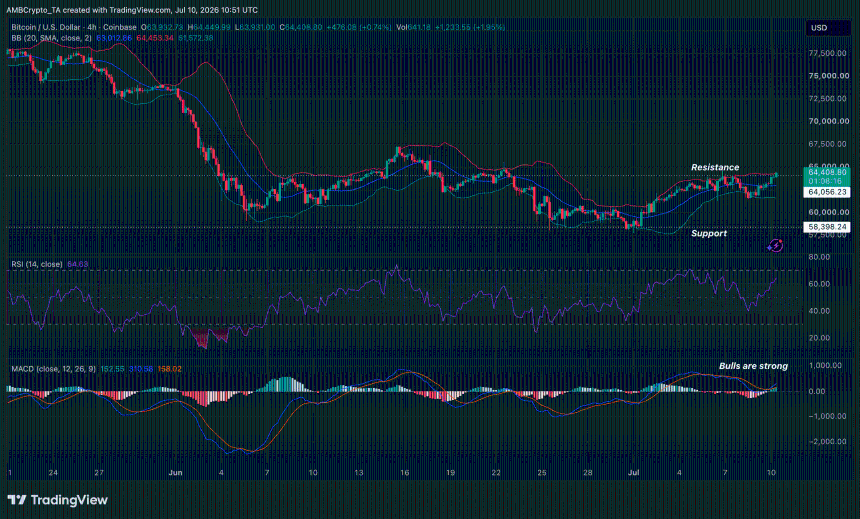
Task: Click the MACD -2,000.00 scale label
Action: point(827,441)
